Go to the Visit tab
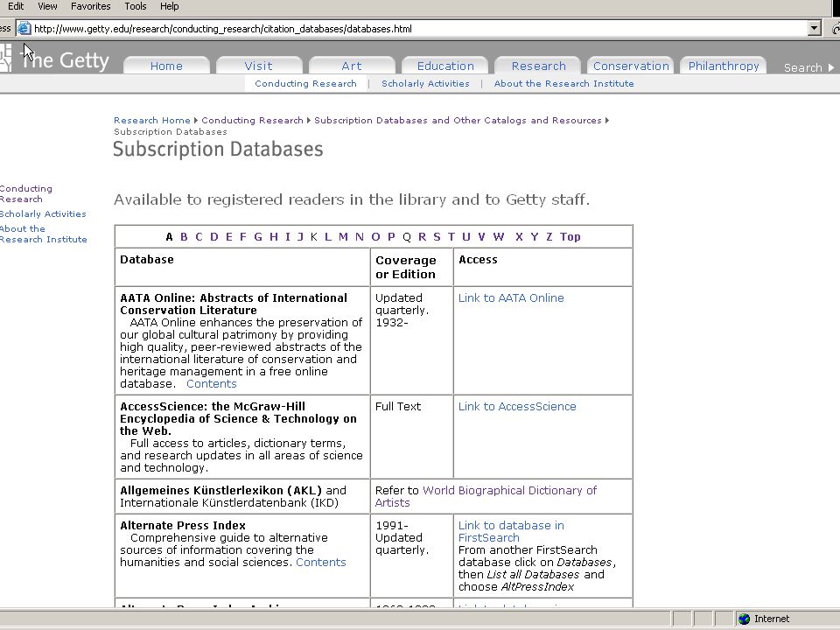Image resolution: width=840 pixels, height=630 pixels. click(259, 66)
